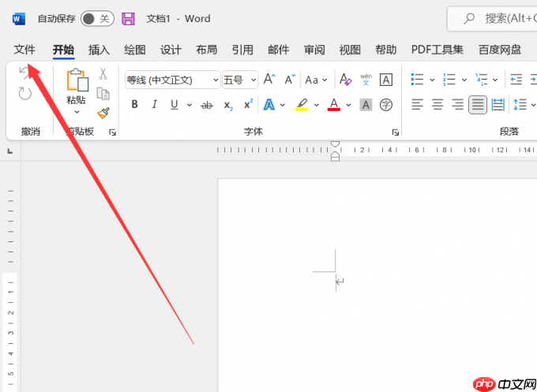Switch to the 插入 (Insert) tab
Viewport: 537px width, 392px height.
click(99, 50)
